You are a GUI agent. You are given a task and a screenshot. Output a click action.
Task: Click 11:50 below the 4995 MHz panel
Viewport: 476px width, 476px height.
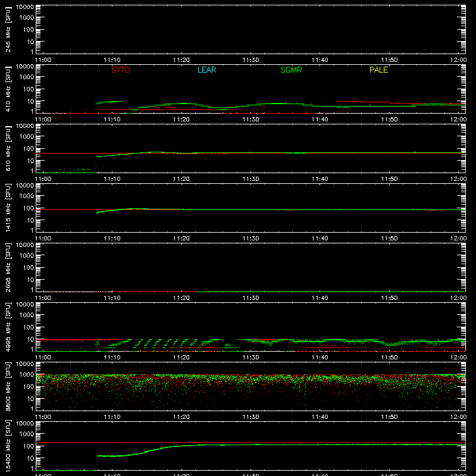pyautogui.click(x=389, y=358)
